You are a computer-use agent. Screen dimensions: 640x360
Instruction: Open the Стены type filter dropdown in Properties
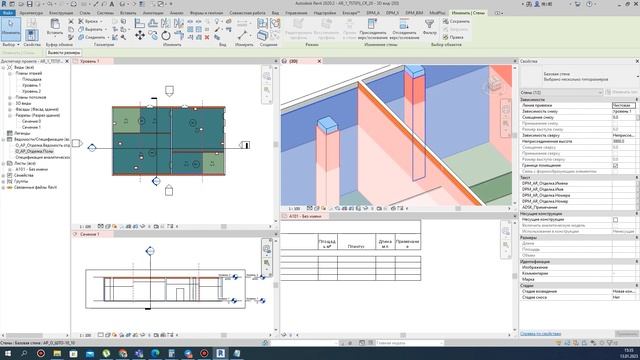(x=561, y=93)
